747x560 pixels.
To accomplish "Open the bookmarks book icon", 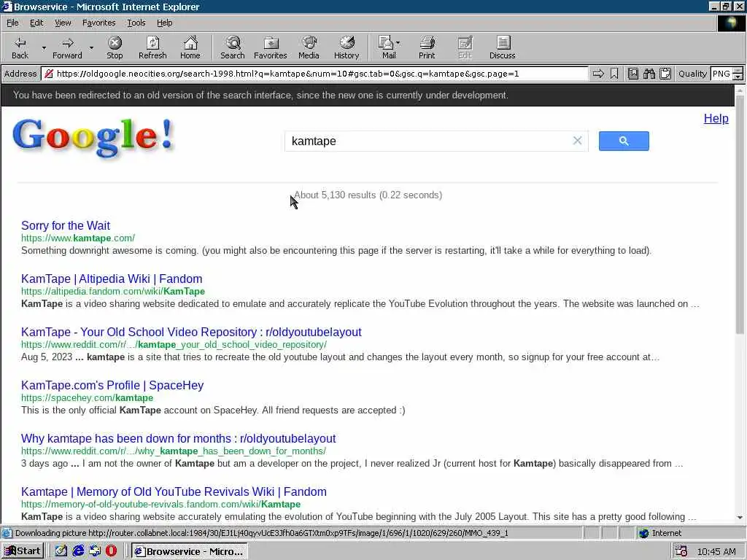I will (x=632, y=74).
